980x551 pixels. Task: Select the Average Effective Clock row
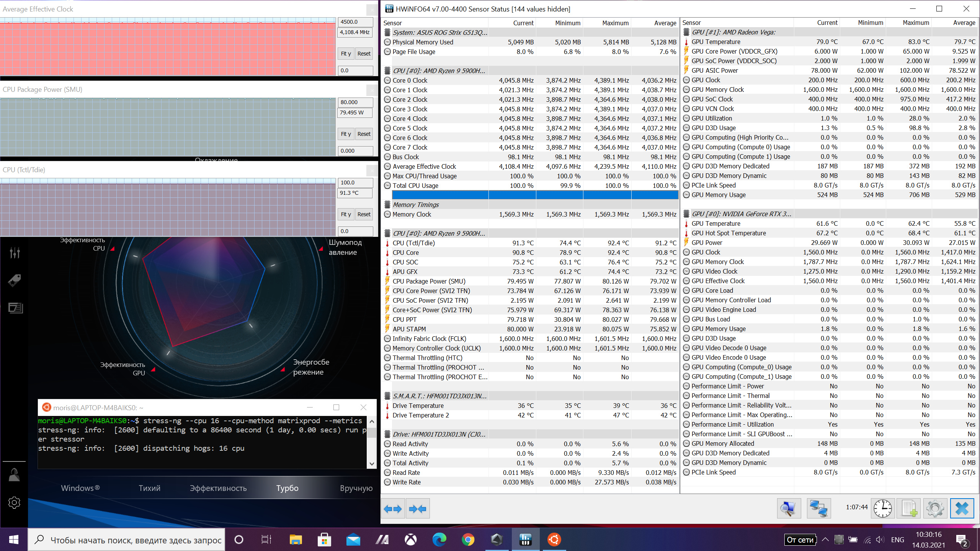pos(530,166)
